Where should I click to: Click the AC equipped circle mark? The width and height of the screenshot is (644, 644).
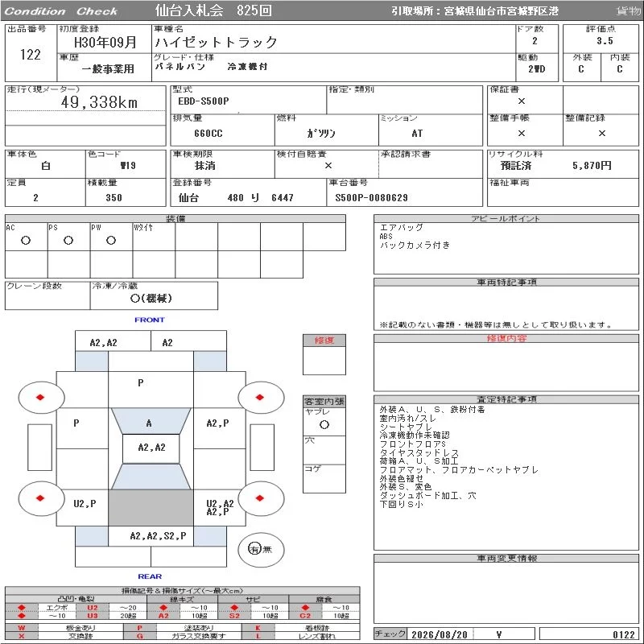pyautogui.click(x=26, y=241)
